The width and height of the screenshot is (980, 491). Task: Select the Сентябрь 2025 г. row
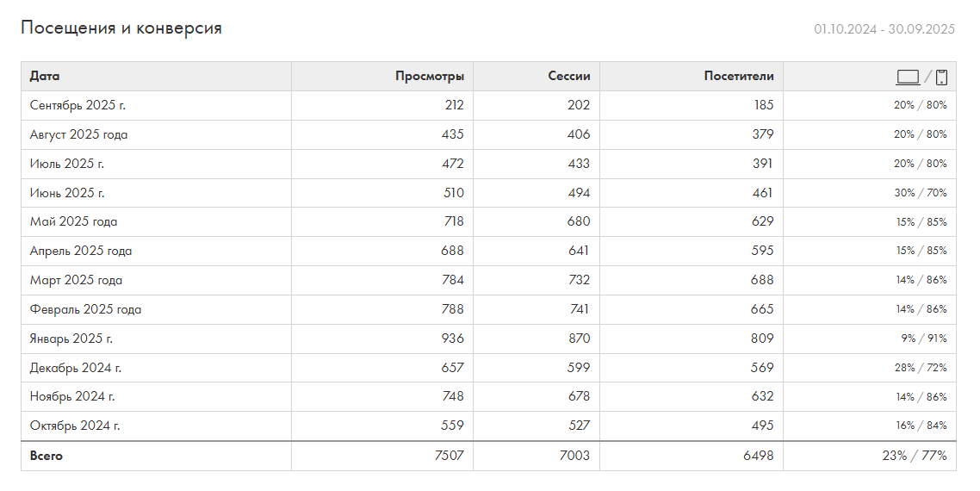click(x=78, y=105)
